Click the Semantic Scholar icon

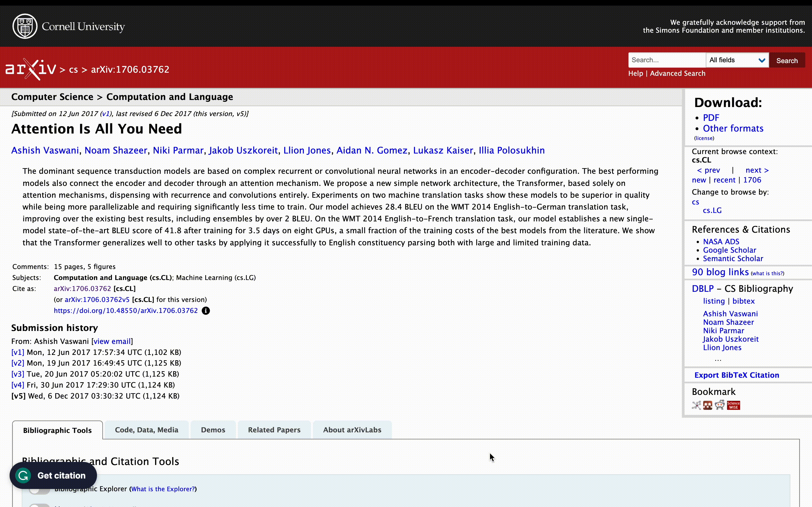point(733,258)
